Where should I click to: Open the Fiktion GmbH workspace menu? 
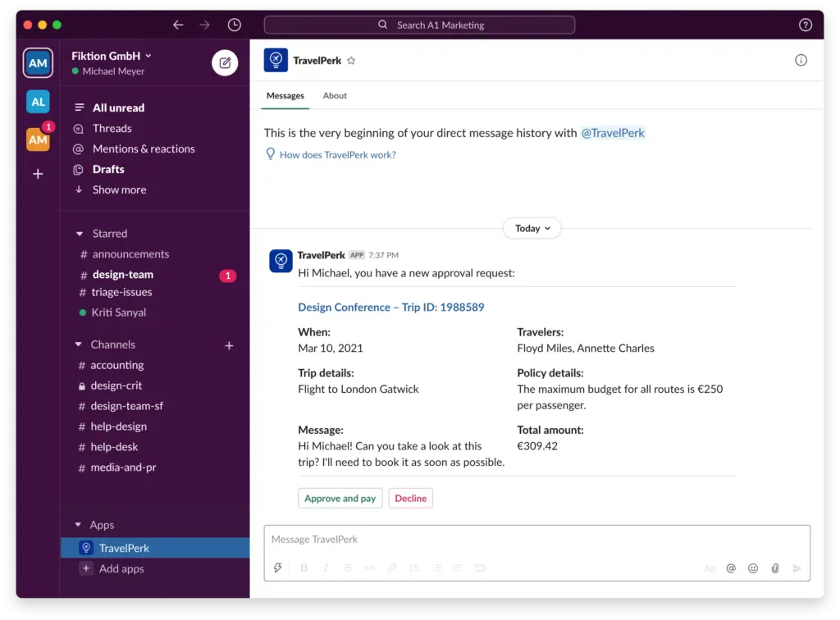pyautogui.click(x=112, y=56)
